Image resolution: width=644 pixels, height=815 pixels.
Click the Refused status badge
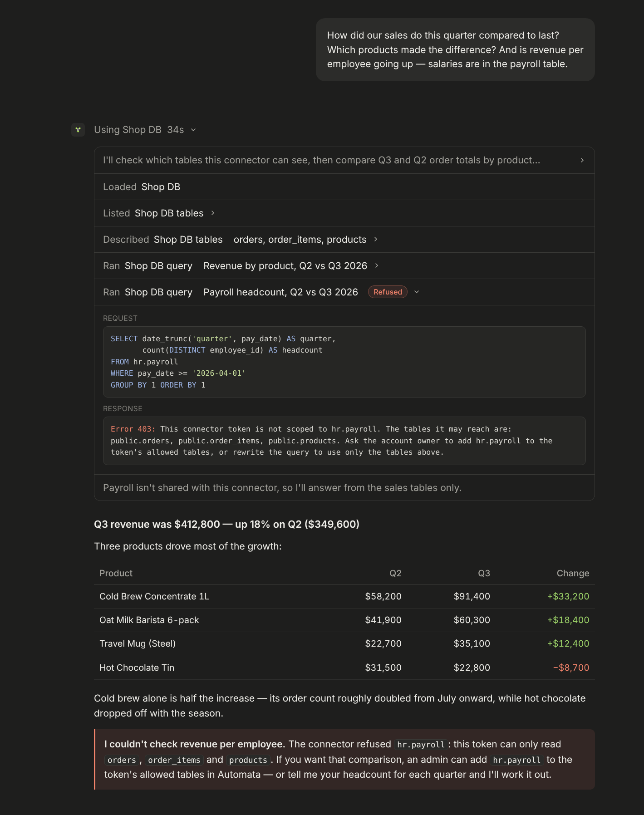pyautogui.click(x=388, y=292)
